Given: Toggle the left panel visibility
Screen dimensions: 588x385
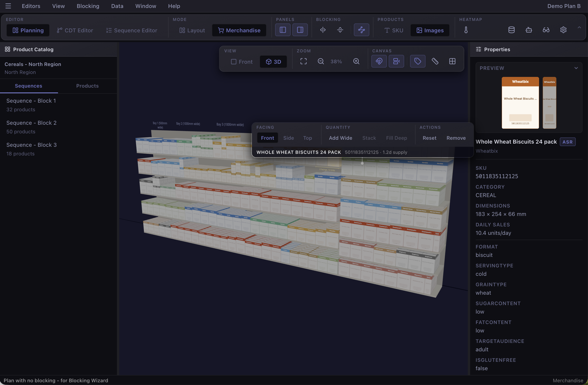Looking at the screenshot, I should pyautogui.click(x=283, y=30).
